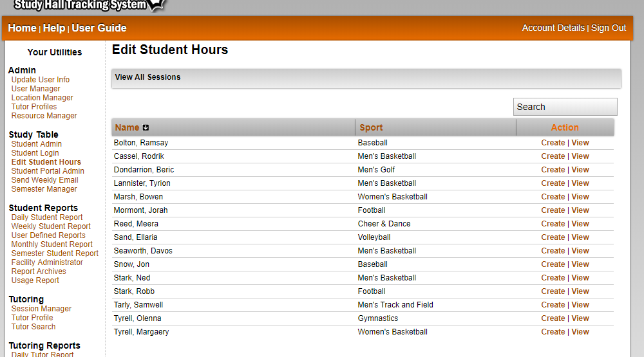View hours for Tyrell, Margaery
The height and width of the screenshot is (357, 644).
(580, 333)
